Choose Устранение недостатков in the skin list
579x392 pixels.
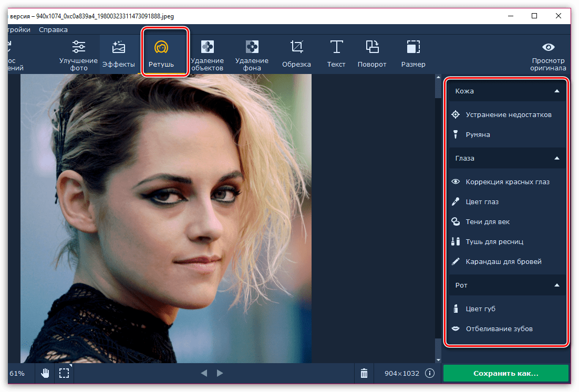(x=508, y=114)
